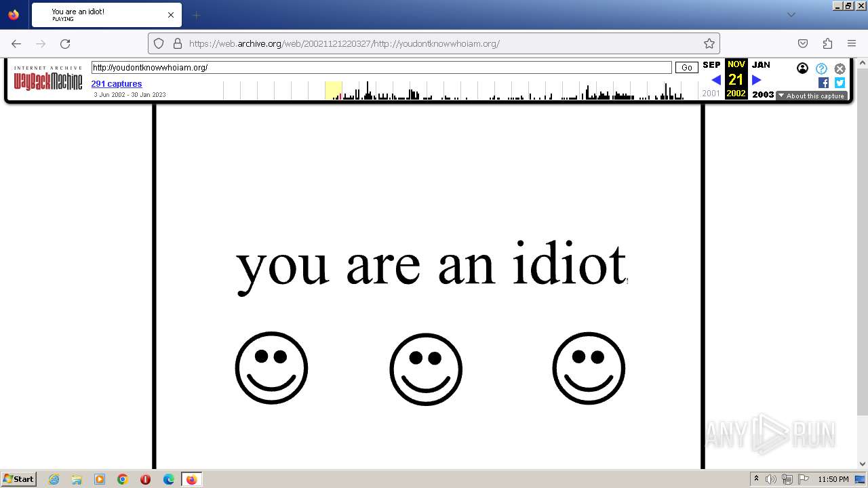
Task: Launch Internet Explorer from taskbar
Action: [54, 479]
